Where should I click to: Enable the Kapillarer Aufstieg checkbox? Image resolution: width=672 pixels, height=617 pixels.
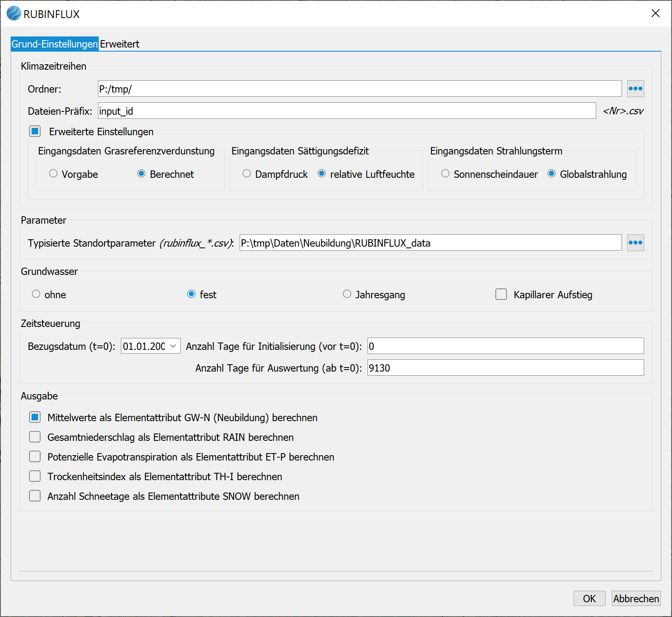pos(501,295)
